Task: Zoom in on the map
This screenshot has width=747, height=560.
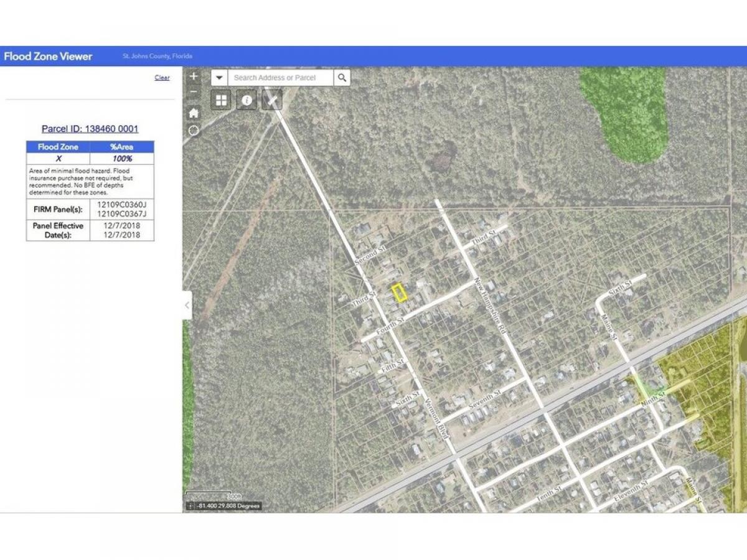Action: (x=194, y=77)
